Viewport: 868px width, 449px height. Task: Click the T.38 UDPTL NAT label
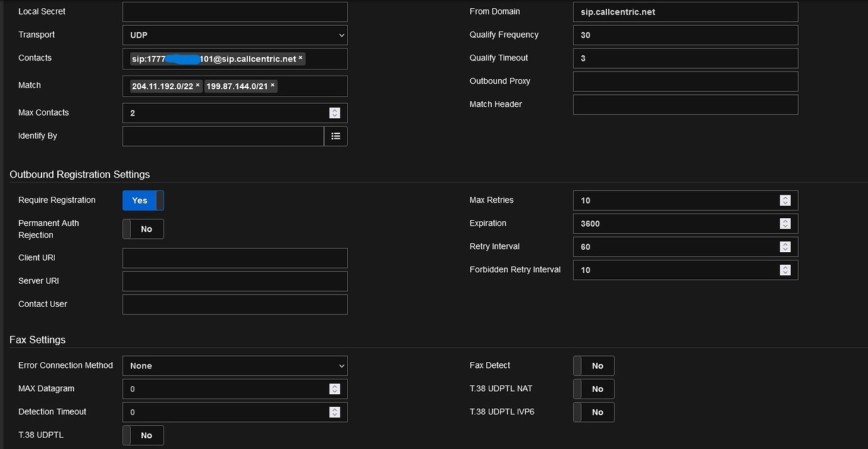pyautogui.click(x=501, y=389)
